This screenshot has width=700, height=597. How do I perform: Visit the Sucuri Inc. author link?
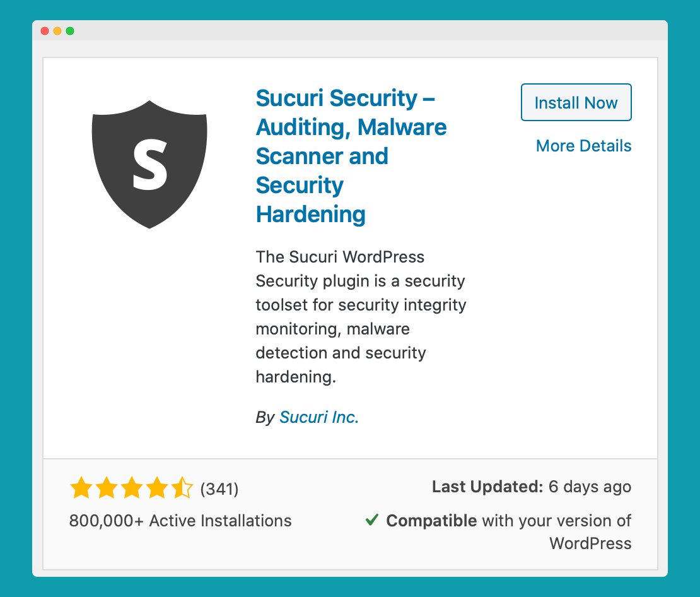pos(318,417)
